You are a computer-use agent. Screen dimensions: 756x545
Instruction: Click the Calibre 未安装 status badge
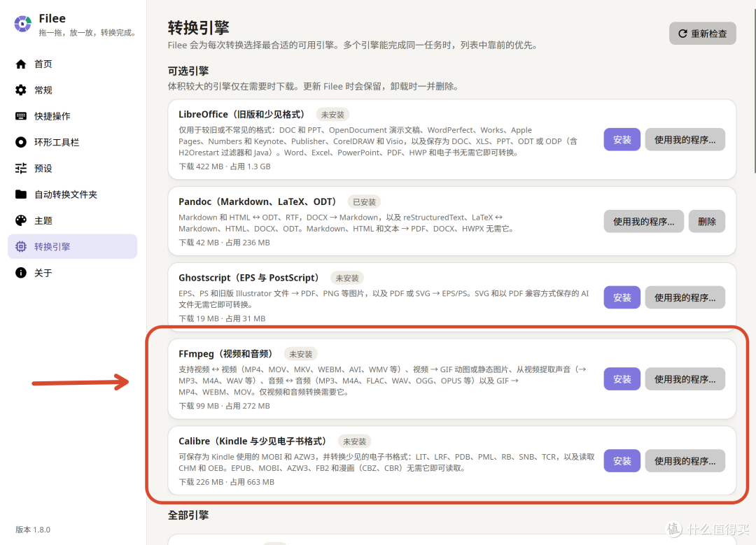pos(354,441)
